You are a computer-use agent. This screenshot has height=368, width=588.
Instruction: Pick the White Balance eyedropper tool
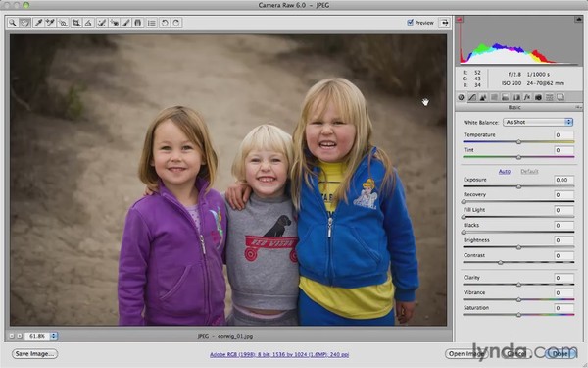coord(38,23)
